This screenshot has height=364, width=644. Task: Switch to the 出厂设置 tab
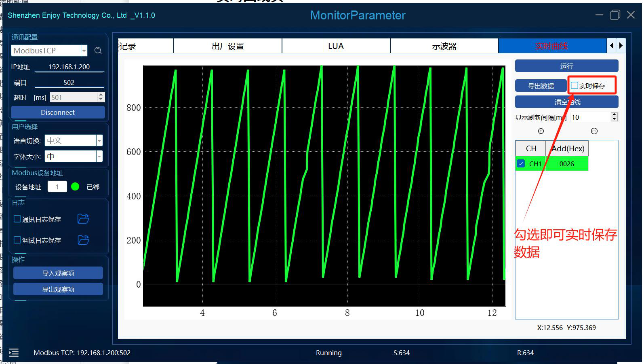pyautogui.click(x=228, y=46)
